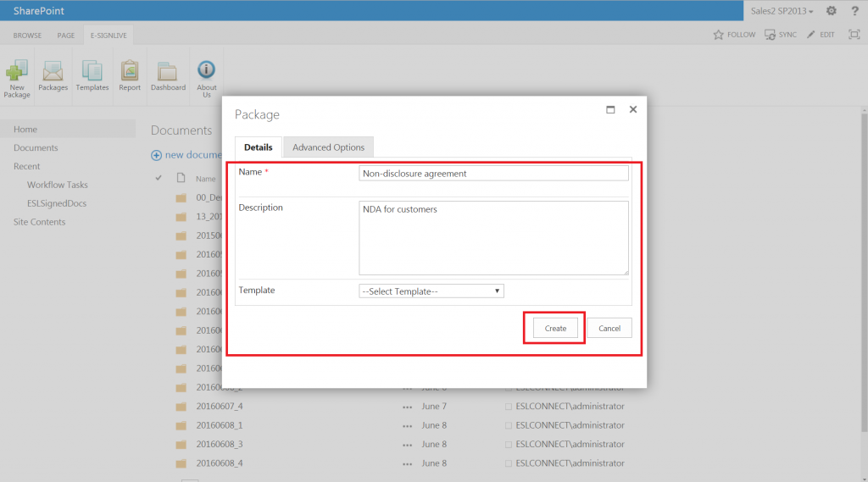
Task: Open folder 20160608_4
Action: click(x=220, y=463)
